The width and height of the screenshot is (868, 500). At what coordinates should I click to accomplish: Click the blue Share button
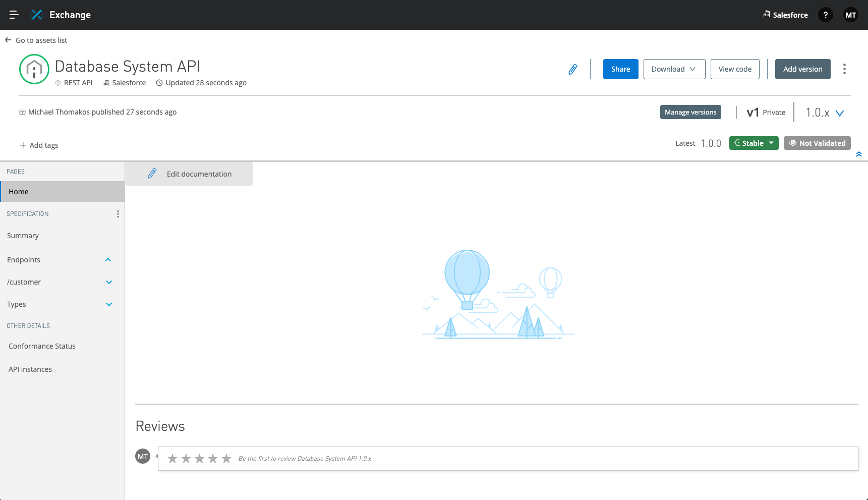(620, 69)
